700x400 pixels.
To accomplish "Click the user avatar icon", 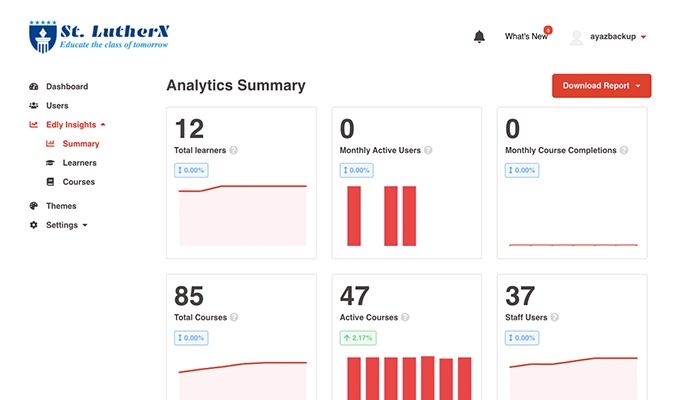I will tap(577, 38).
